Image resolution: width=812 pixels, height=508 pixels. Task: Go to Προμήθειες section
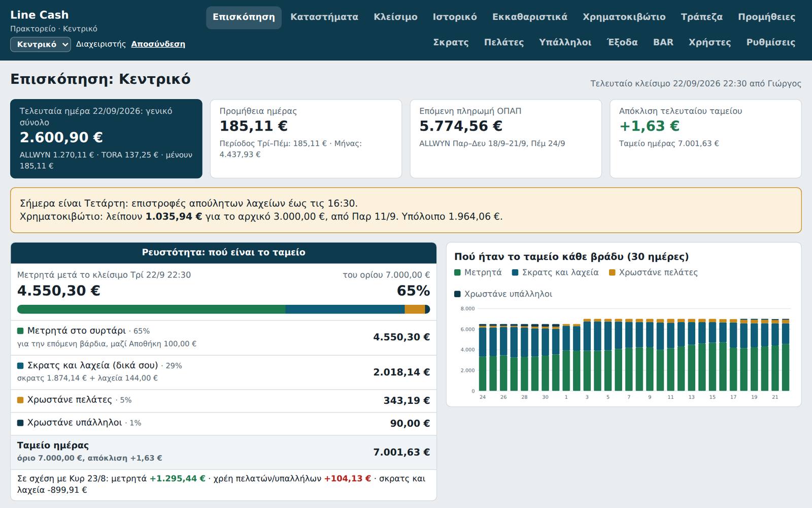point(766,17)
